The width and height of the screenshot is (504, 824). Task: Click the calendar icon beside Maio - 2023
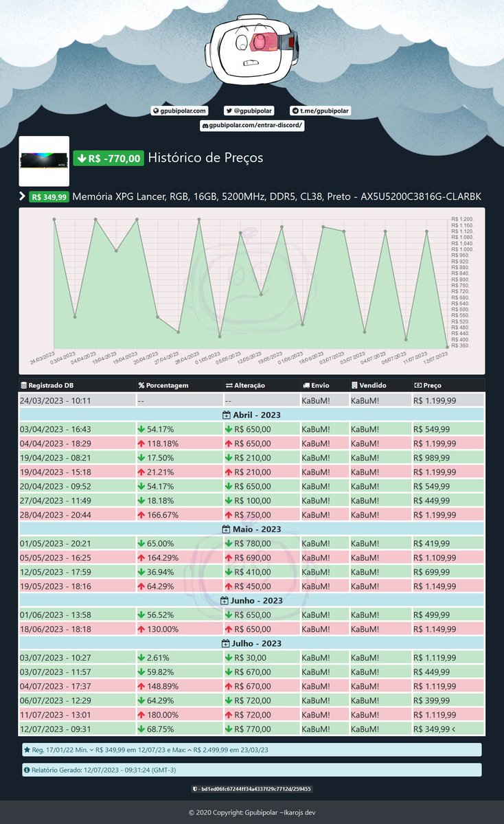click(x=227, y=529)
